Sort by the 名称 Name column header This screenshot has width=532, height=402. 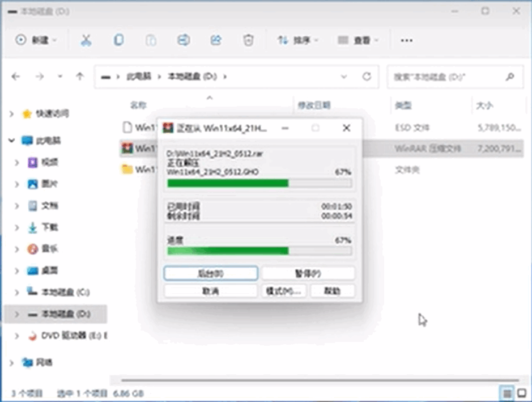[138, 105]
